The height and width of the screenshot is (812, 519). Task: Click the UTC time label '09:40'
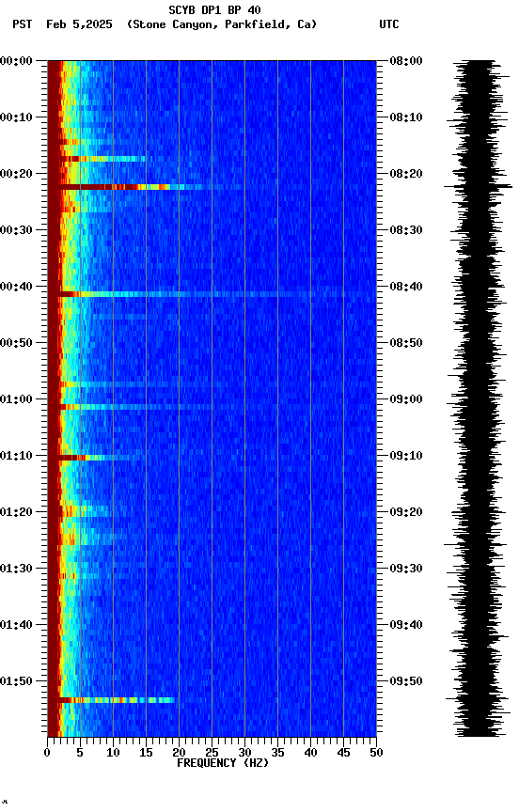[406, 625]
